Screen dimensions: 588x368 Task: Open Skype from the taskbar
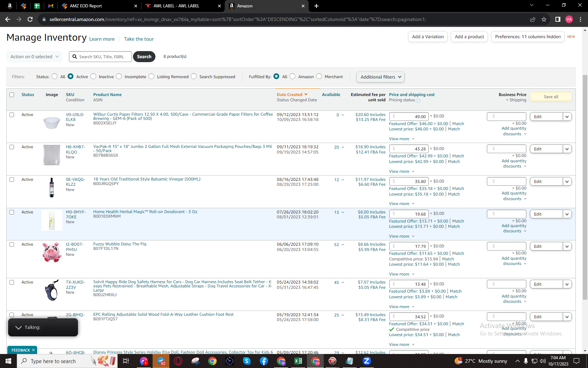pos(247,361)
